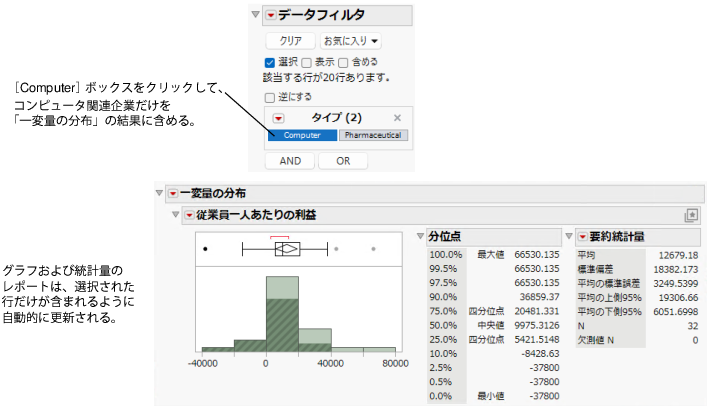Select the Pharmaceutical filter value
The width and height of the screenshot is (709, 408).
tap(373, 135)
